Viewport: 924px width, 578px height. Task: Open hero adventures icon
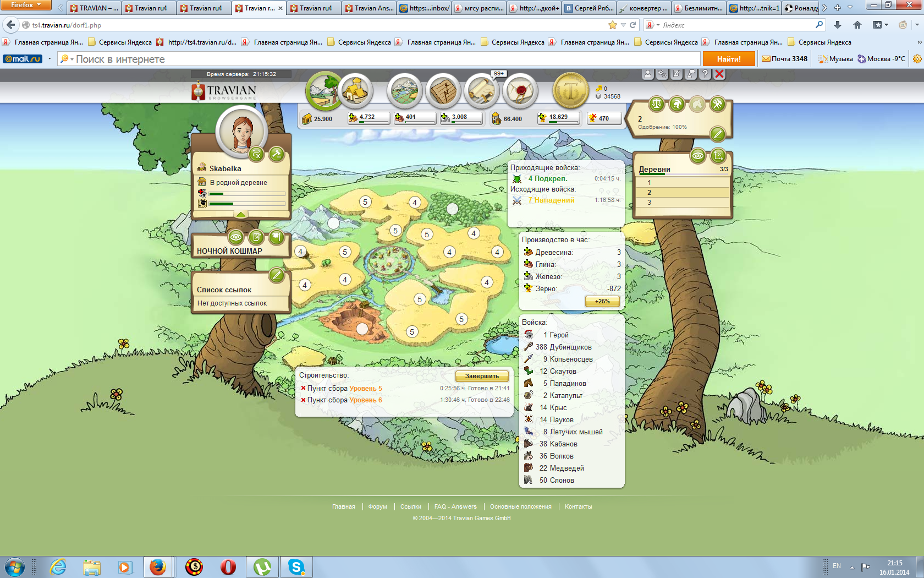click(x=256, y=155)
